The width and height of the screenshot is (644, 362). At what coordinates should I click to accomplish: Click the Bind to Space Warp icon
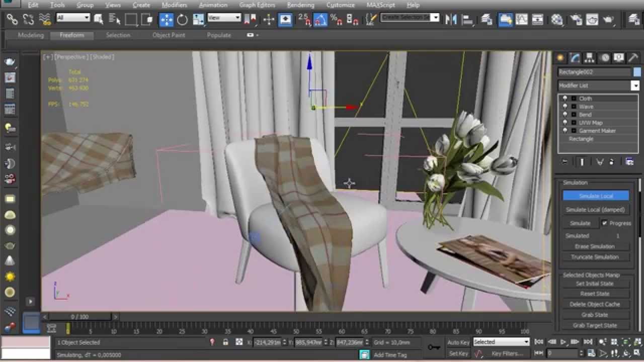45,20
